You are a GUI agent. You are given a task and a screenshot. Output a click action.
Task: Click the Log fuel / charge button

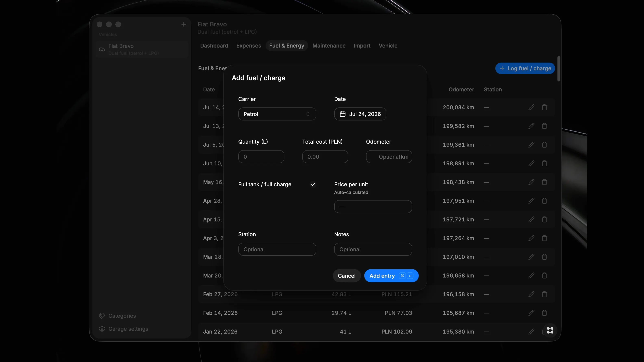tap(525, 68)
